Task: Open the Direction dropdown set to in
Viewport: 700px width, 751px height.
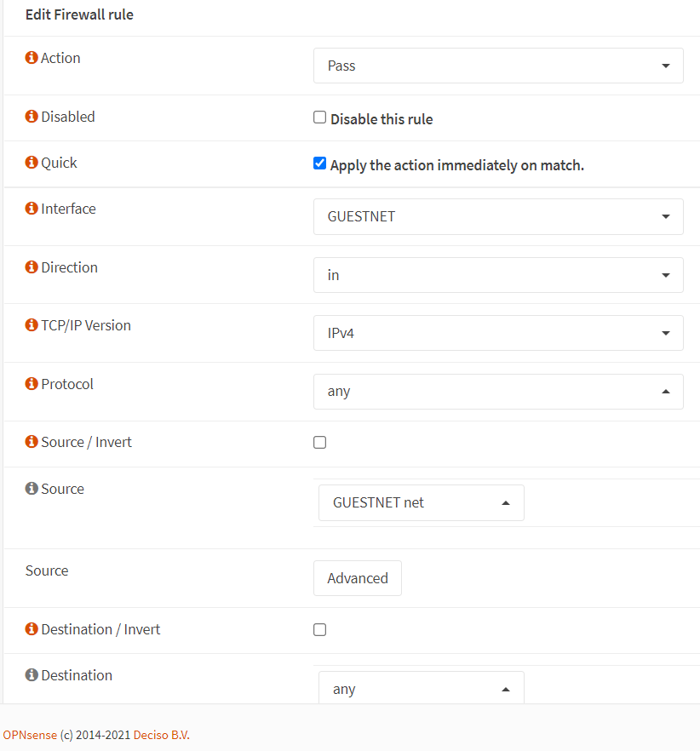Action: 498,275
